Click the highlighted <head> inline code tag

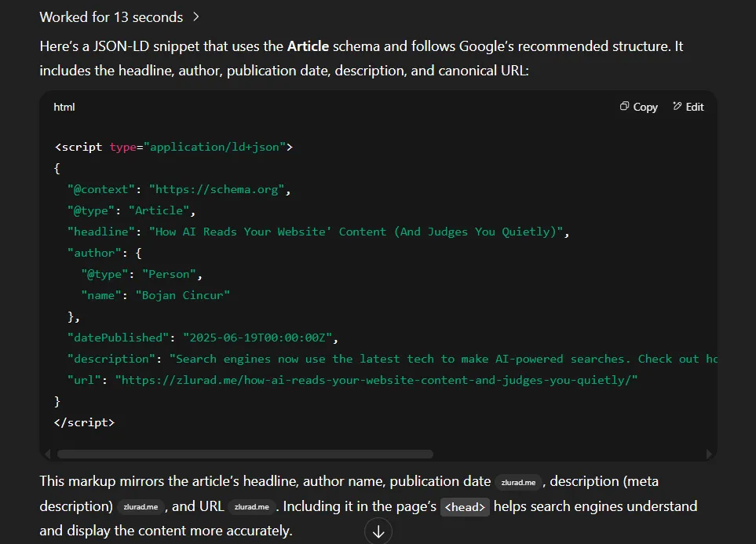(465, 507)
